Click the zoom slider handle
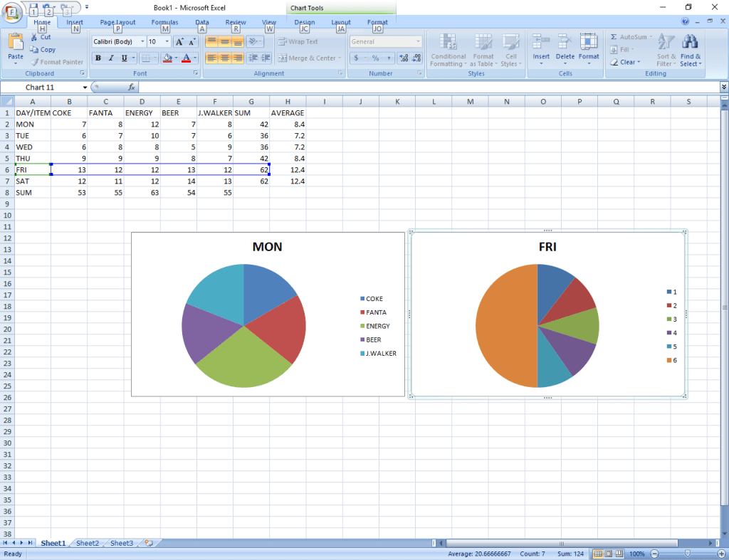729x560 pixels. (687, 554)
